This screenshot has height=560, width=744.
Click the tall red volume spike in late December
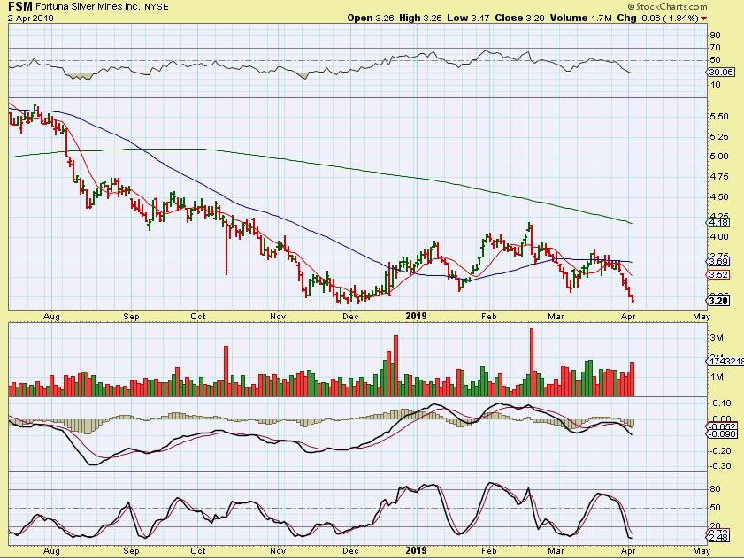click(x=395, y=366)
